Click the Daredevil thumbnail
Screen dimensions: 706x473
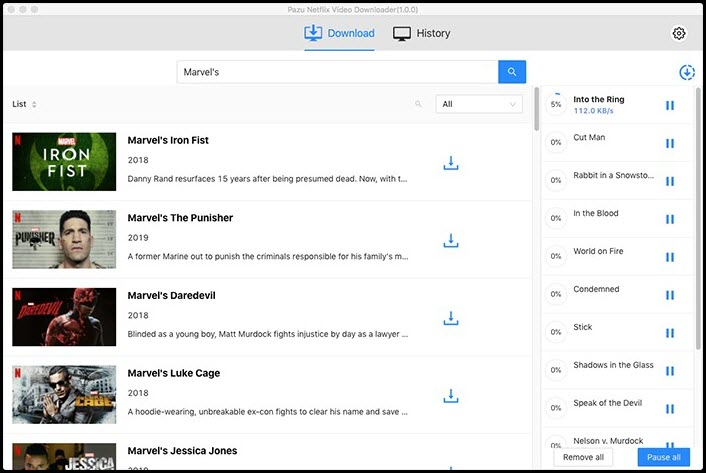(x=64, y=317)
